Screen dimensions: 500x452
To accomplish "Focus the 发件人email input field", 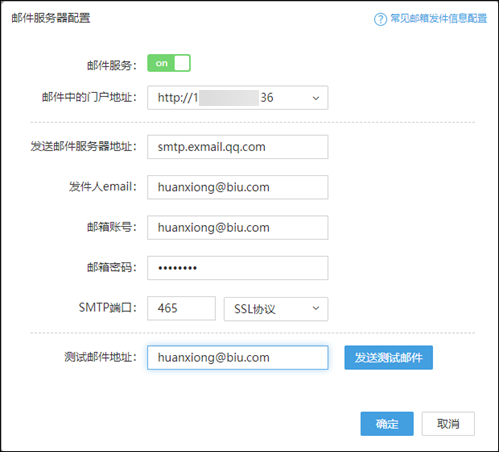I will point(238,187).
